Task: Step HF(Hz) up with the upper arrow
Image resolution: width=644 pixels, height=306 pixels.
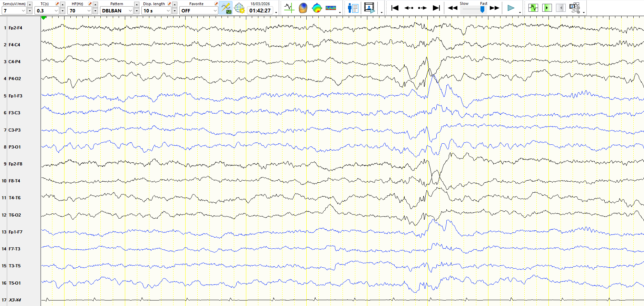Action: coord(95,4)
